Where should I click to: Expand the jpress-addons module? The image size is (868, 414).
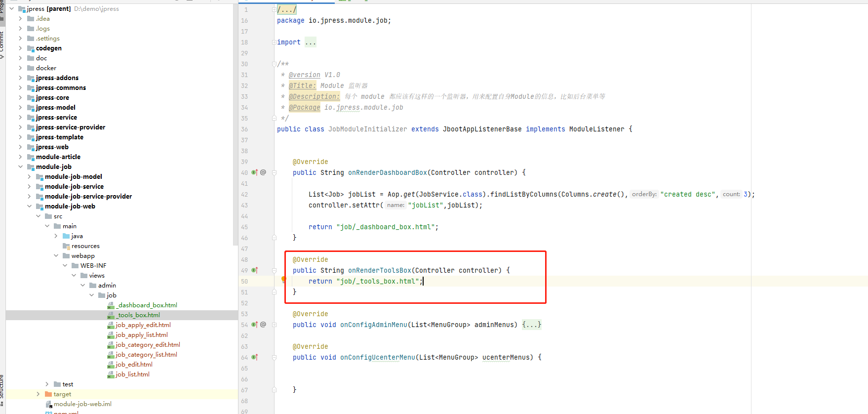point(20,78)
